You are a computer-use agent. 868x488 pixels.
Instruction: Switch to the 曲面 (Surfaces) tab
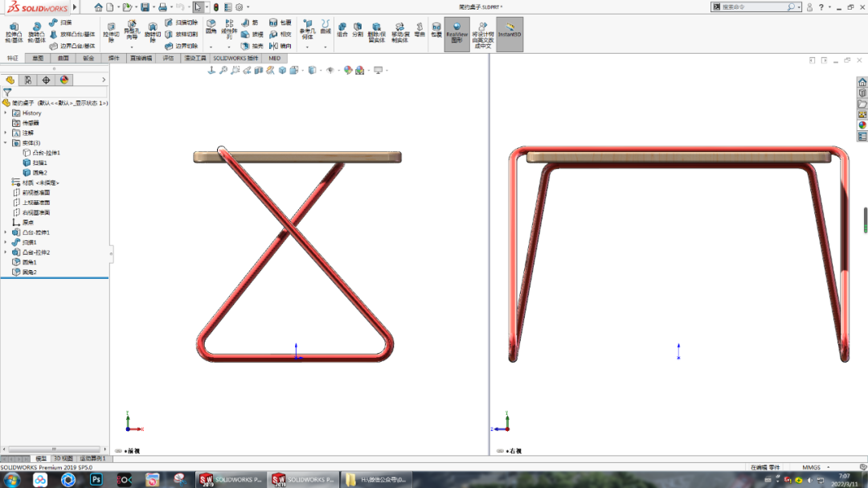pyautogui.click(x=63, y=58)
